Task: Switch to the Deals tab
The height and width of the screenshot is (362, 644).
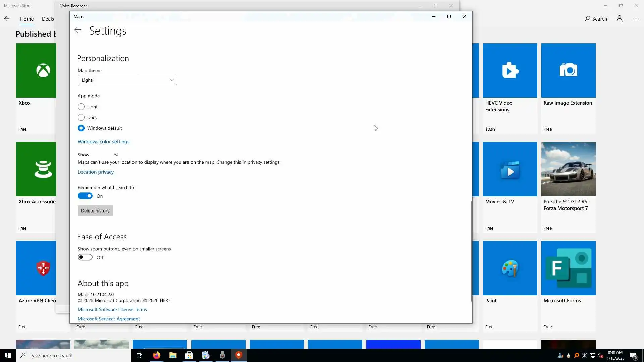Action: pyautogui.click(x=48, y=19)
